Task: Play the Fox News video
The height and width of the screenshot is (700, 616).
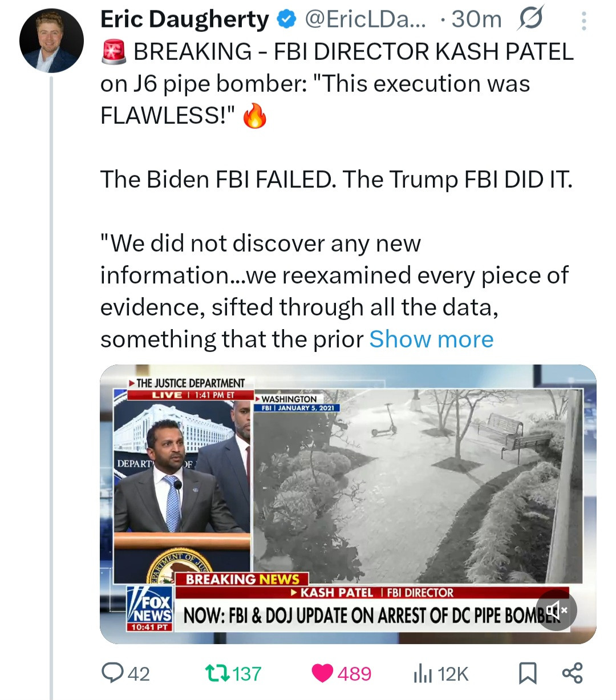Action: pos(348,503)
